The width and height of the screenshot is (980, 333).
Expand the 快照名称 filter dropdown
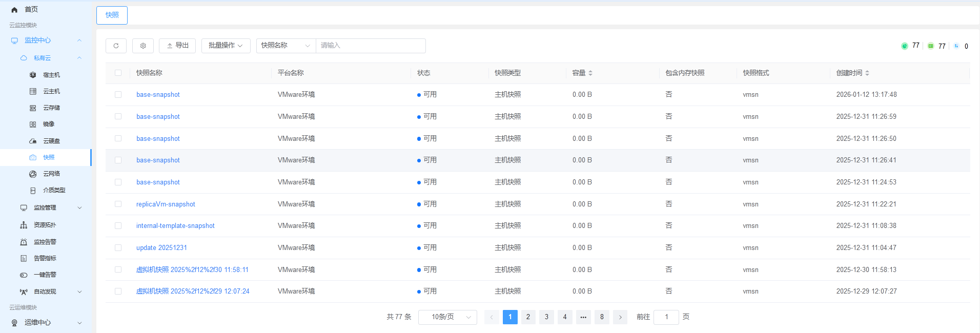(286, 46)
